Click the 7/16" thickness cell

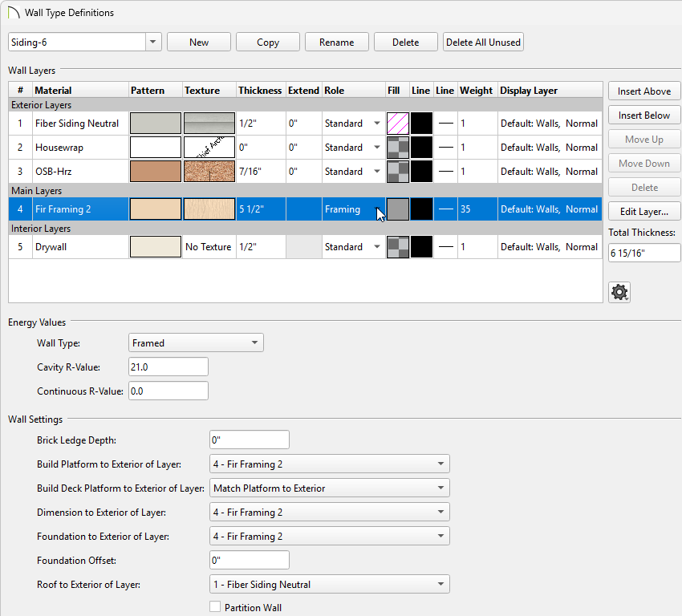(261, 172)
